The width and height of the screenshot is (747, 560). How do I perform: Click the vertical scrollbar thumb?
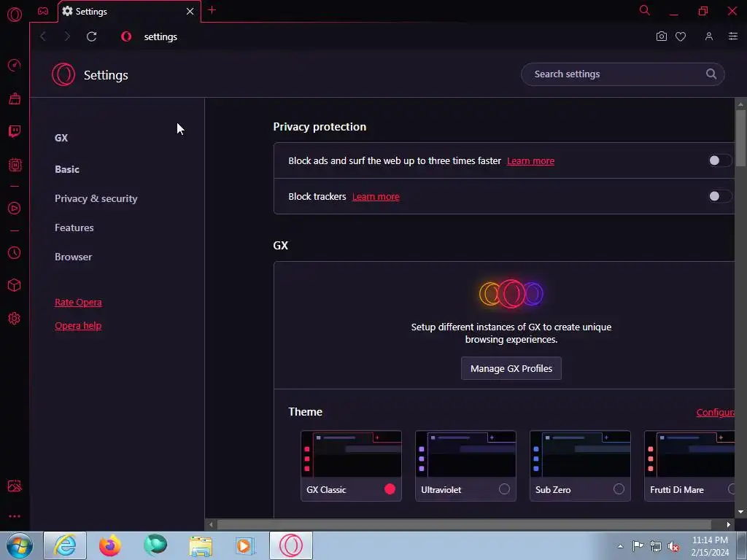click(x=740, y=138)
